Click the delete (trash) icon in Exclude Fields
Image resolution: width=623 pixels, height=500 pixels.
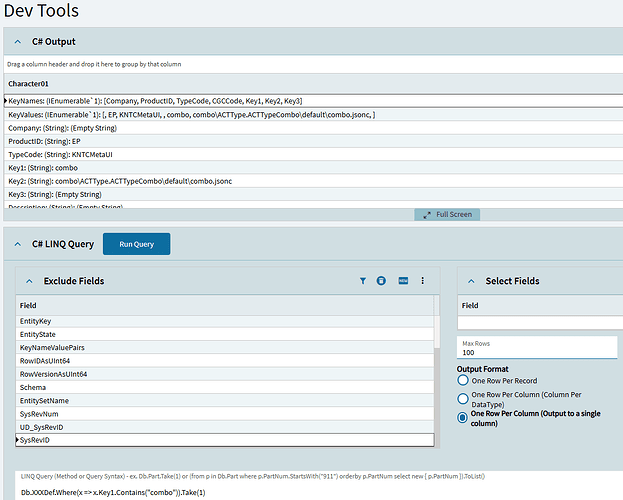pyautogui.click(x=381, y=281)
